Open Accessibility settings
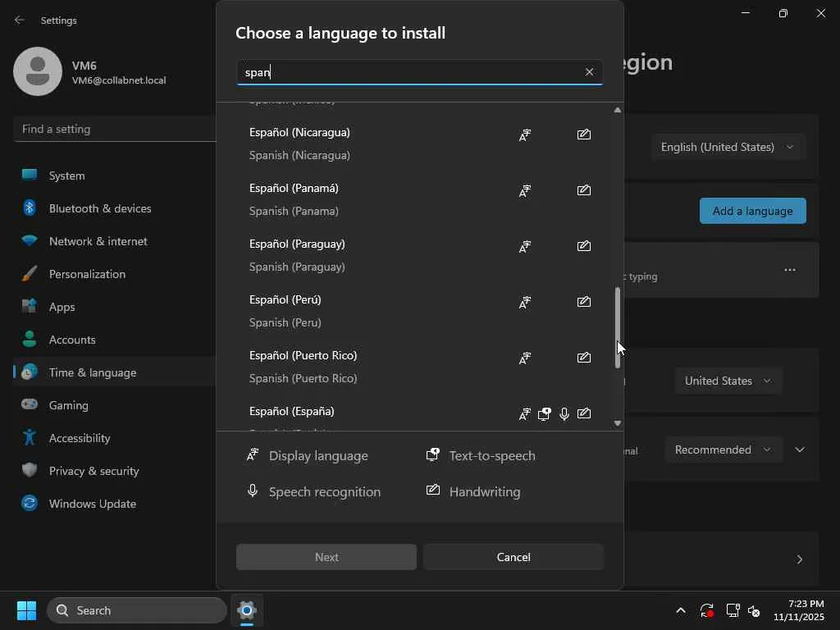840x630 pixels. (115, 438)
